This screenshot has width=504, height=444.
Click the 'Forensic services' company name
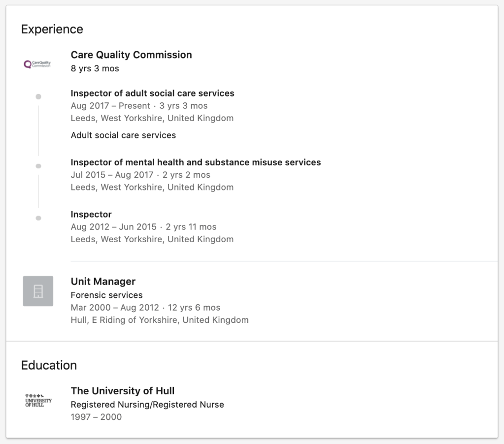point(106,295)
